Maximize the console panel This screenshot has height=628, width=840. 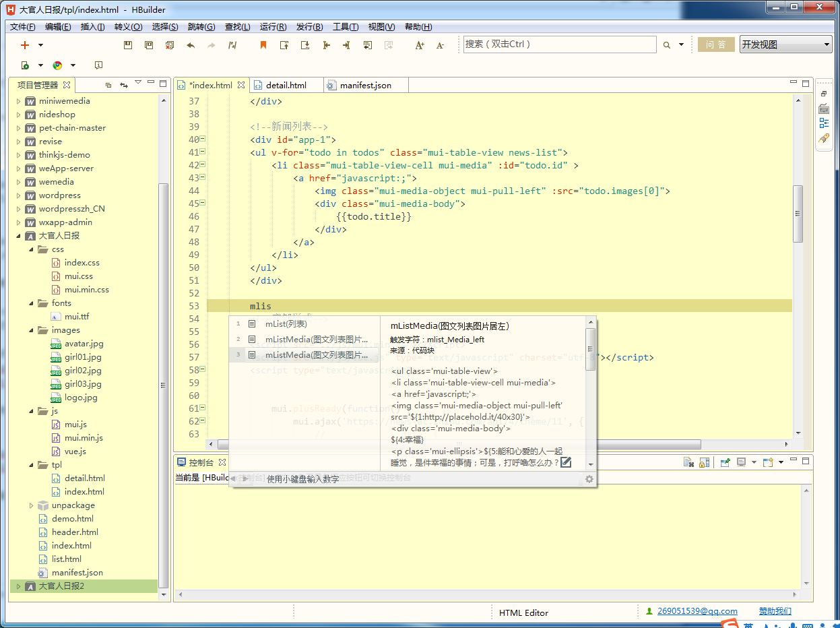point(806,461)
